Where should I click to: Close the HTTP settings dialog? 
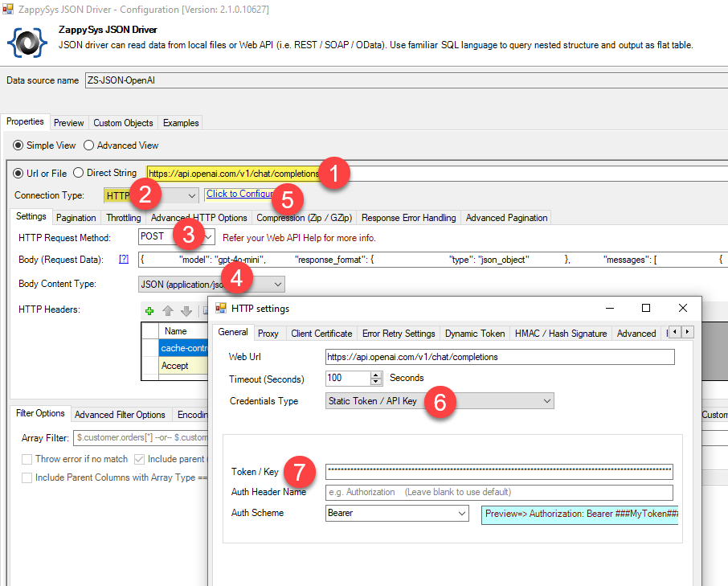click(x=682, y=308)
